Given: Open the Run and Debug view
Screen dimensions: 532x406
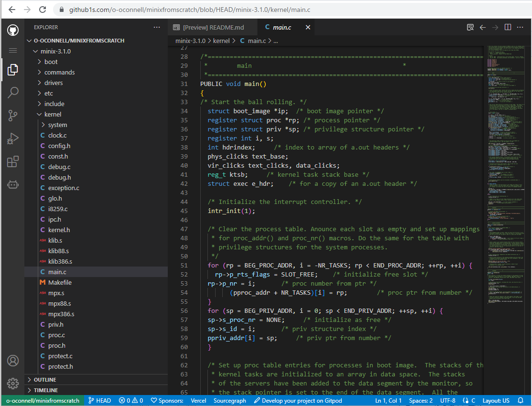Looking at the screenshot, I should pyautogui.click(x=13, y=139).
